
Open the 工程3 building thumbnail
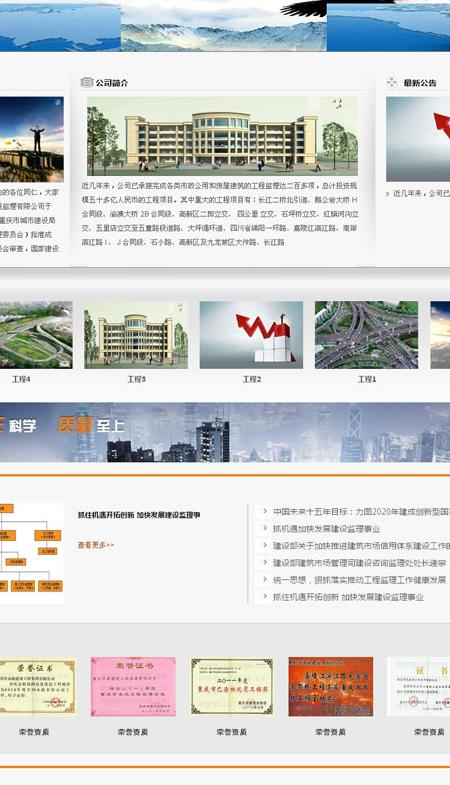click(x=136, y=334)
